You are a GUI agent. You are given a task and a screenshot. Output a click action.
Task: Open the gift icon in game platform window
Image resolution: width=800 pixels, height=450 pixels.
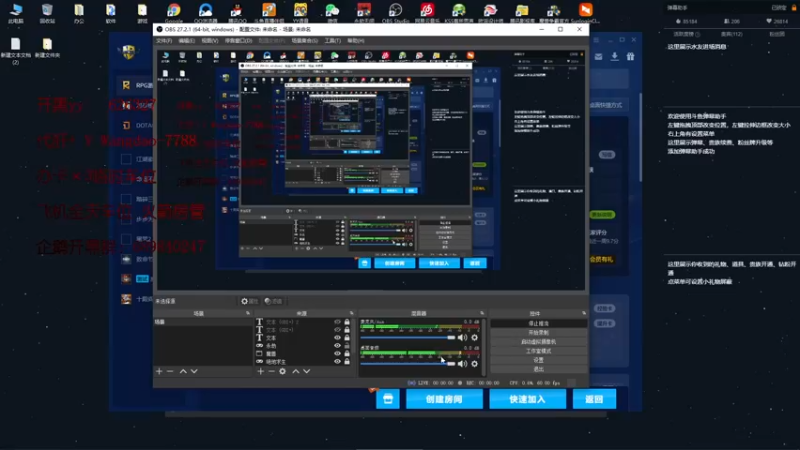point(631,57)
